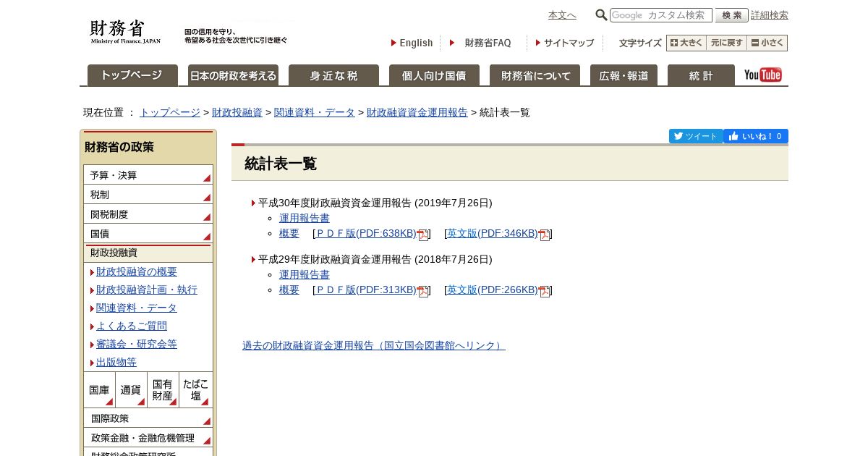
Task: Open the 詳細検索 advanced search link
Action: (x=770, y=15)
